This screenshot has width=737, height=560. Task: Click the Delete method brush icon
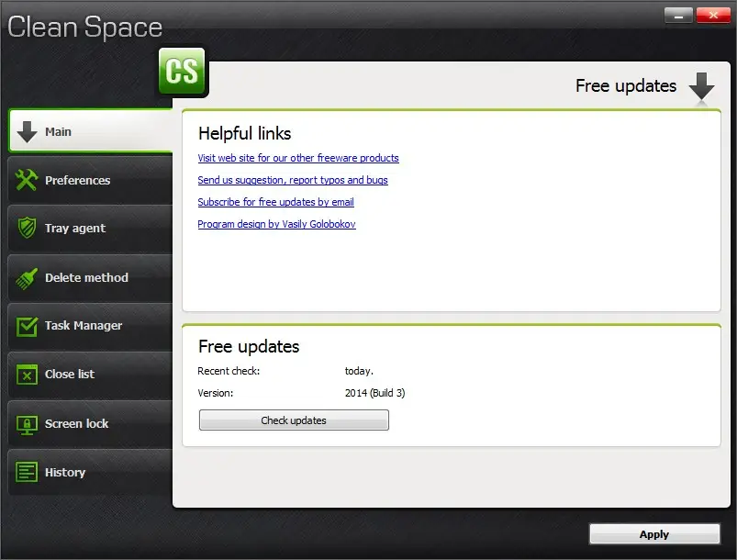pyautogui.click(x=27, y=278)
